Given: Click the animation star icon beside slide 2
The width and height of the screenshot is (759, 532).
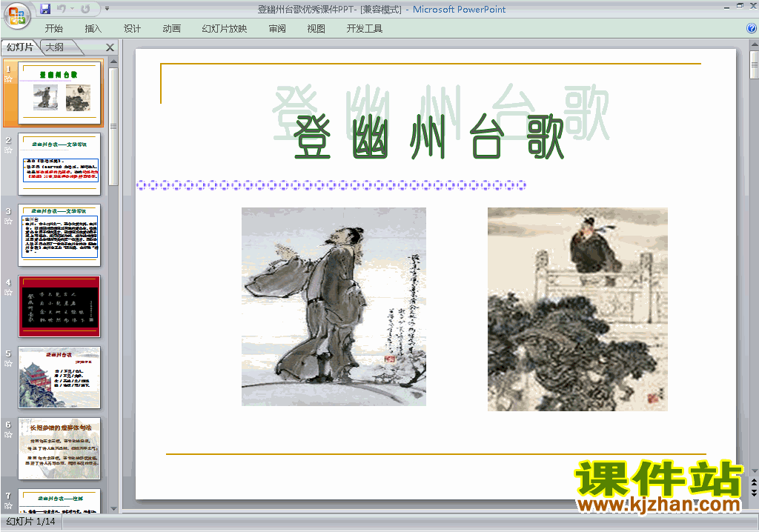Looking at the screenshot, I should pos(8,150).
